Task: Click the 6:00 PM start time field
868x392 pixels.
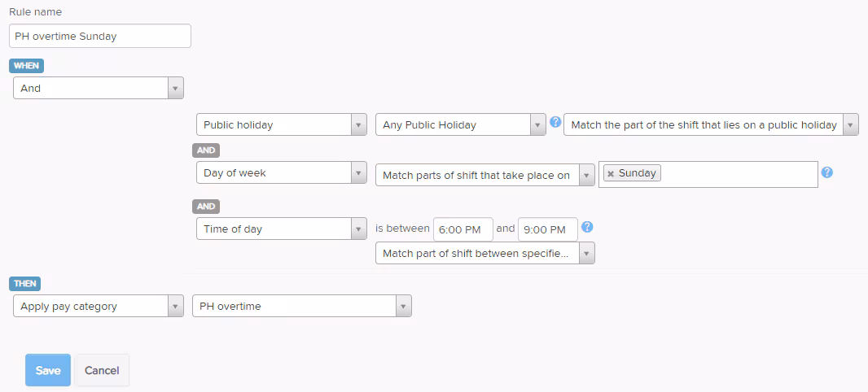Action: tap(462, 229)
